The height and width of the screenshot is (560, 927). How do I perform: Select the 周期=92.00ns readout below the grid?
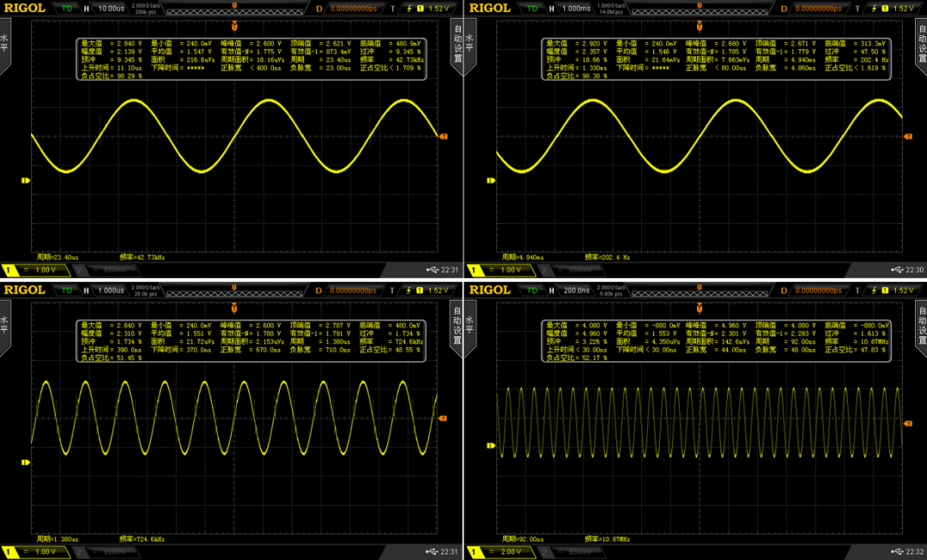click(523, 539)
